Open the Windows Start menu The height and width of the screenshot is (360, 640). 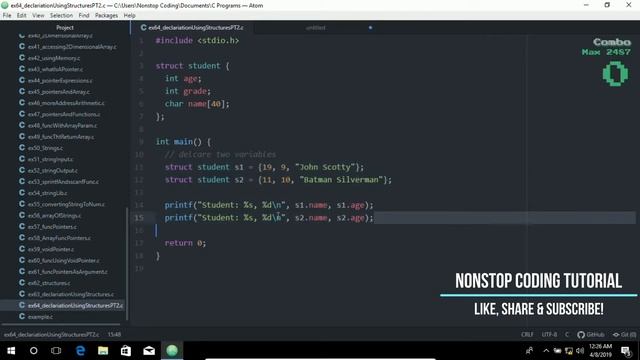click(x=11, y=351)
